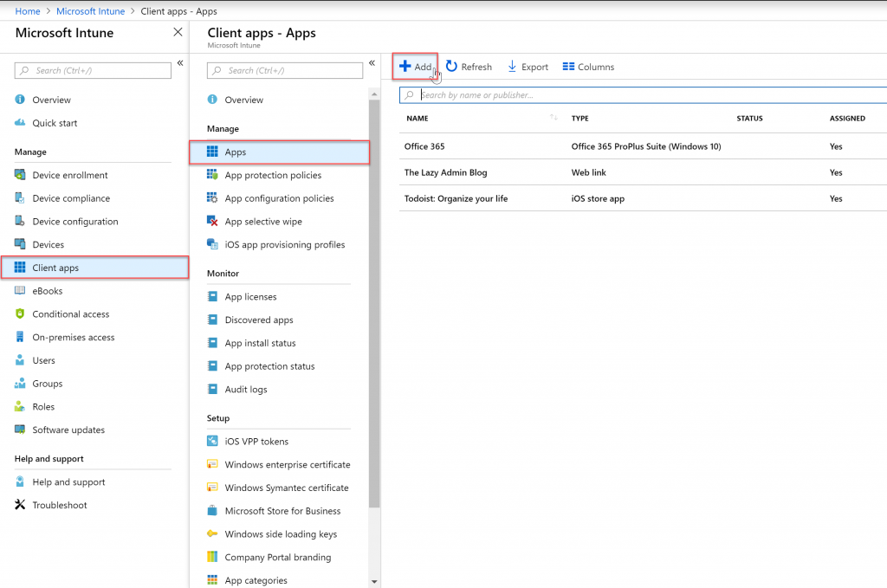Click the Refresh circular arrow icon
The width and height of the screenshot is (887, 588).
point(451,66)
